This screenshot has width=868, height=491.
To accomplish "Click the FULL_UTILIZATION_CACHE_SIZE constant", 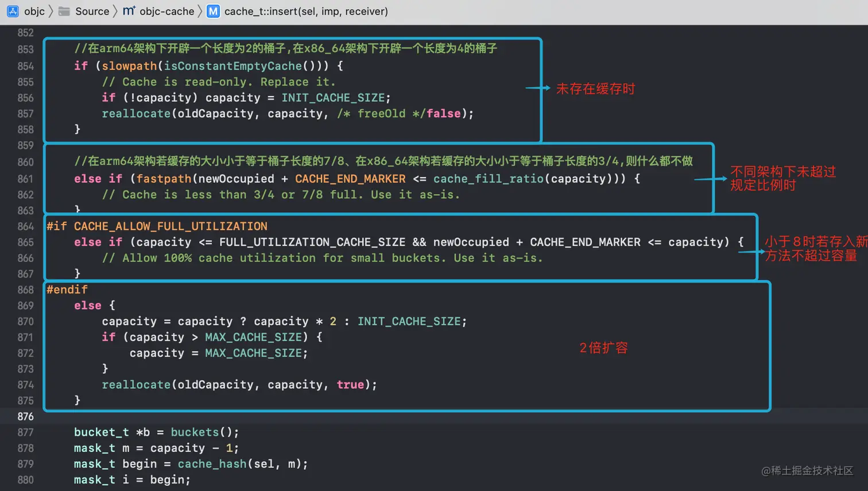I will [x=312, y=242].
